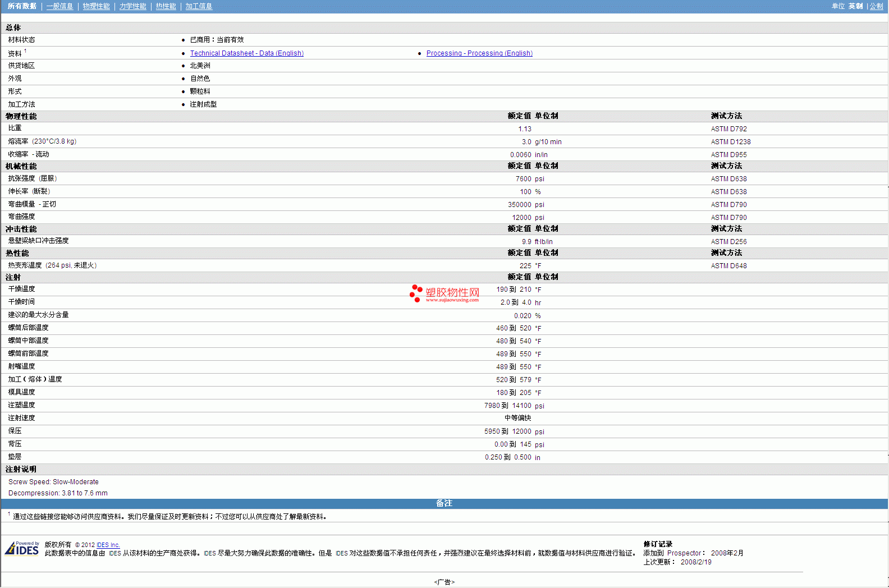
Task: Open Technical Datasheet - Data (English) link
Action: coord(246,53)
